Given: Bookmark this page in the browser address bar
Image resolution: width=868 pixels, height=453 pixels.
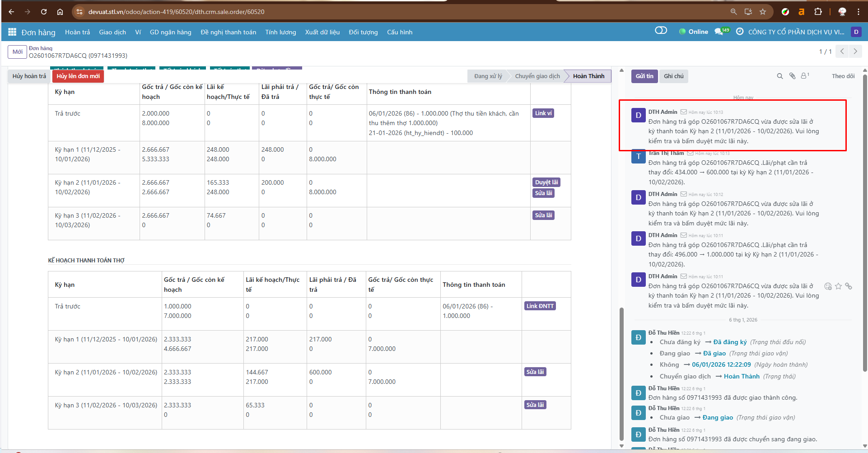Looking at the screenshot, I should pyautogui.click(x=763, y=12).
